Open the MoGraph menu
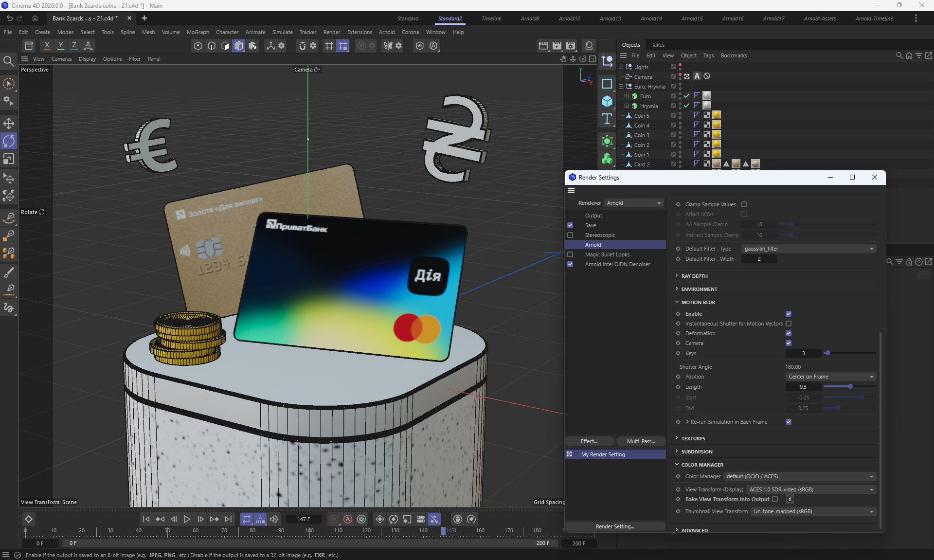The image size is (934, 560). 198,32
